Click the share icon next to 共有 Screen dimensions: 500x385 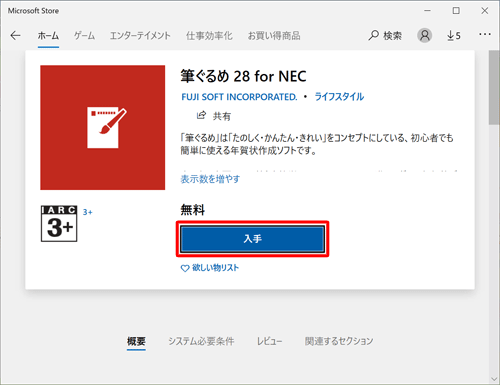(x=201, y=115)
